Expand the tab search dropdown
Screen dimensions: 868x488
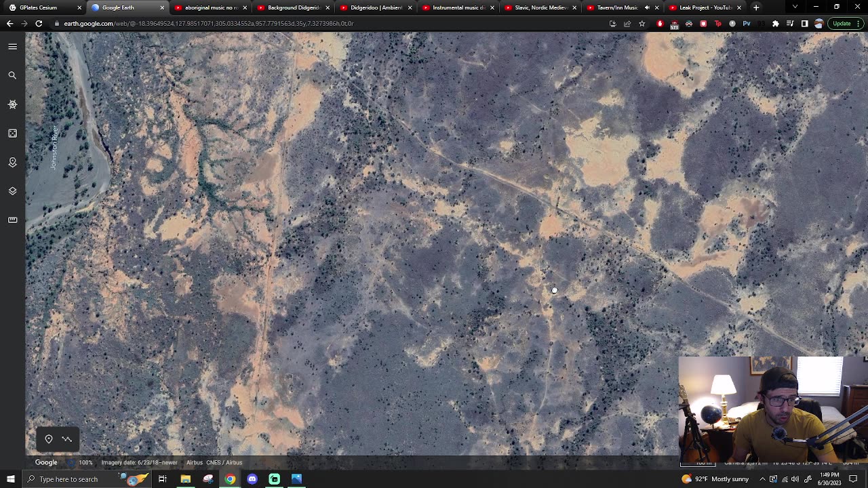coord(795,7)
